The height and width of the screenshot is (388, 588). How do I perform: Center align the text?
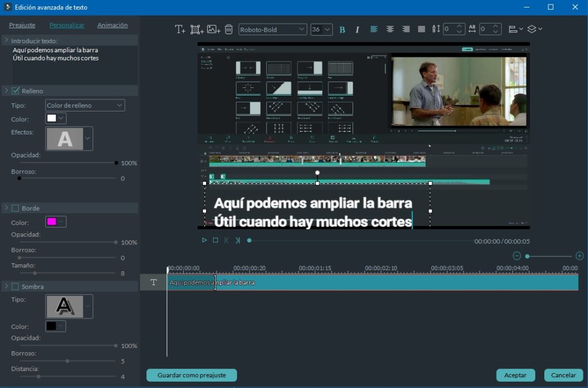pyautogui.click(x=390, y=29)
